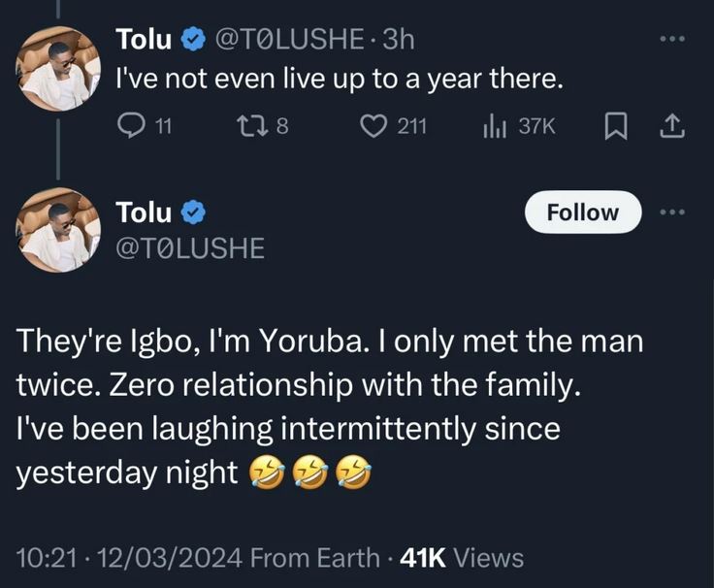Click the views analytics bar chart icon
The width and height of the screenshot is (714, 588).
click(492, 125)
